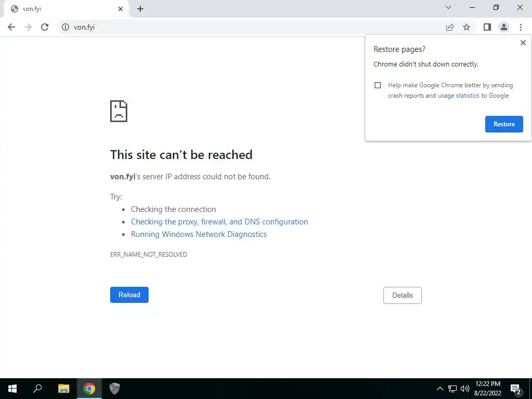Restore the previous pages
532x399 pixels.
click(504, 124)
